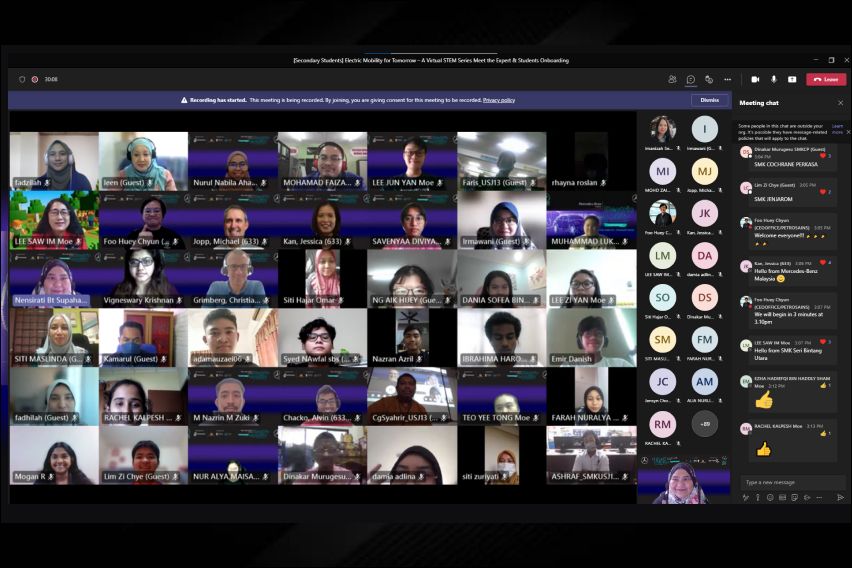Open the More actions ellipsis menu
This screenshot has width=852, height=568.
tap(727, 79)
